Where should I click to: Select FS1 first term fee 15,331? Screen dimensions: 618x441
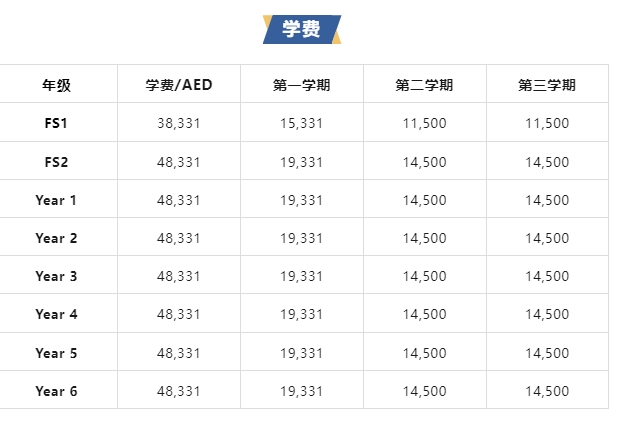click(302, 124)
